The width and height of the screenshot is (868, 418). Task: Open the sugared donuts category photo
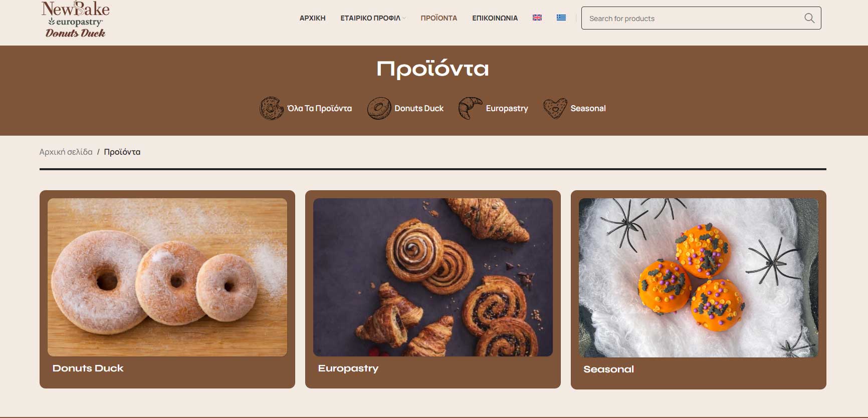coord(167,277)
